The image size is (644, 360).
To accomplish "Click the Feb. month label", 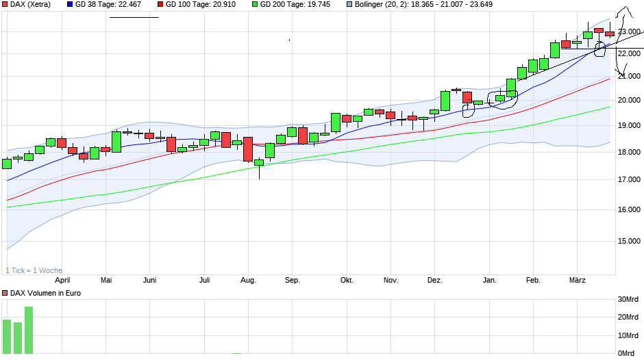I will pyautogui.click(x=533, y=281).
